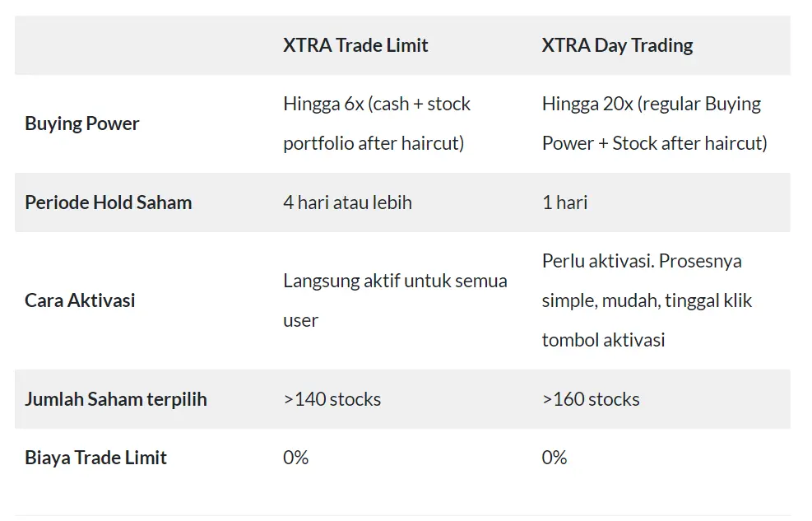Select the '>160 stocks' cell
The height and width of the screenshot is (521, 812).
tap(591, 399)
